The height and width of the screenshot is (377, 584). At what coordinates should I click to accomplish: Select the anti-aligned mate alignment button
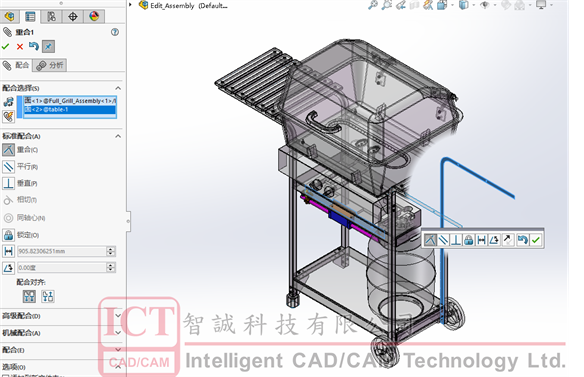click(x=48, y=297)
